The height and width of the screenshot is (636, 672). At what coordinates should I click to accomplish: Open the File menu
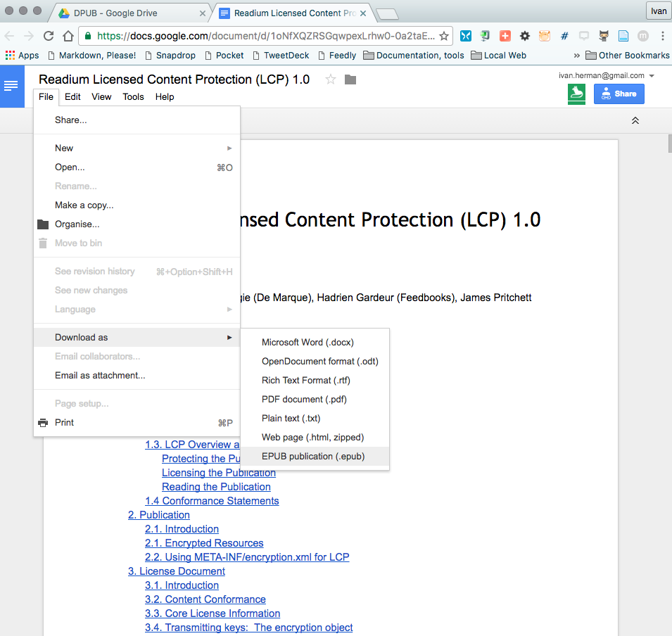coord(46,97)
